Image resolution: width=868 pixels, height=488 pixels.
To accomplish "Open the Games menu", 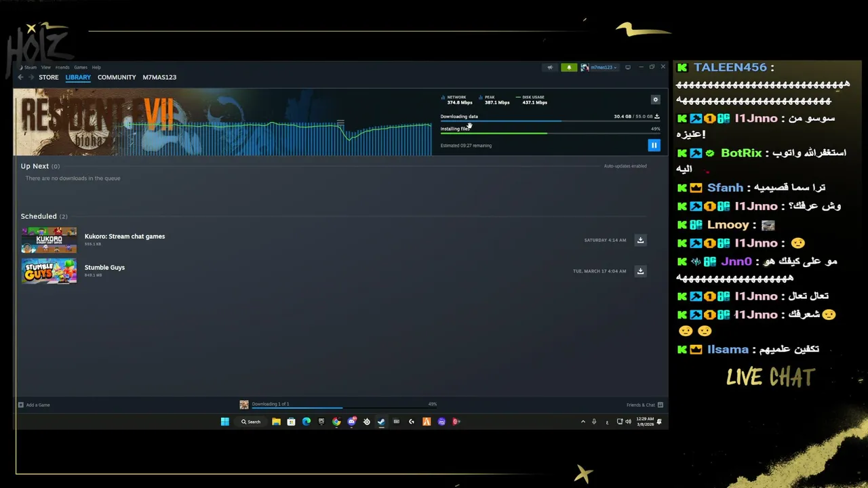I will pyautogui.click(x=81, y=67).
